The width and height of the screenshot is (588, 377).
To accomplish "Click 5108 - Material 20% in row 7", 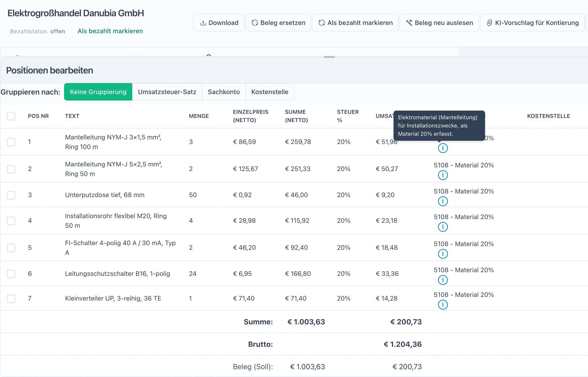I will (464, 295).
